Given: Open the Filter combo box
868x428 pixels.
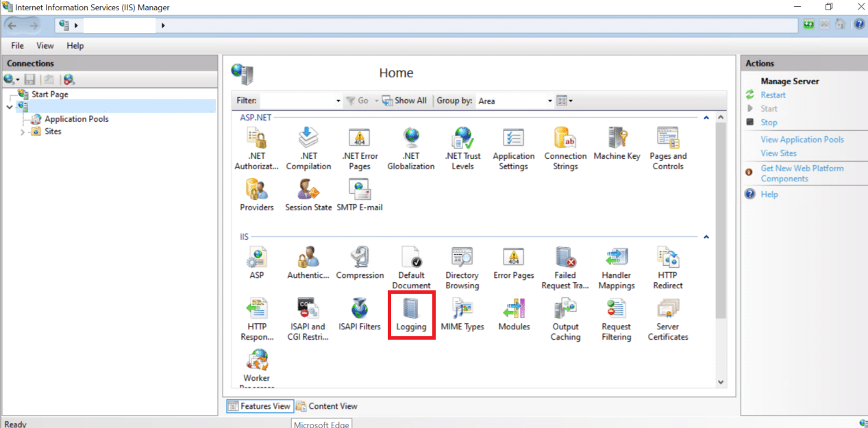Looking at the screenshot, I should [301, 101].
